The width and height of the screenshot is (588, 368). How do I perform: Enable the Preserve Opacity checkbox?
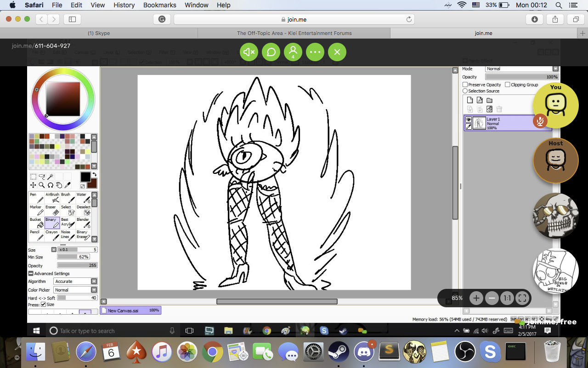[465, 85]
